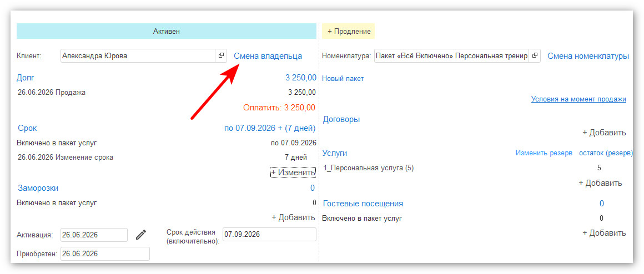
Task: Click + Изменить under Срок
Action: point(293,172)
